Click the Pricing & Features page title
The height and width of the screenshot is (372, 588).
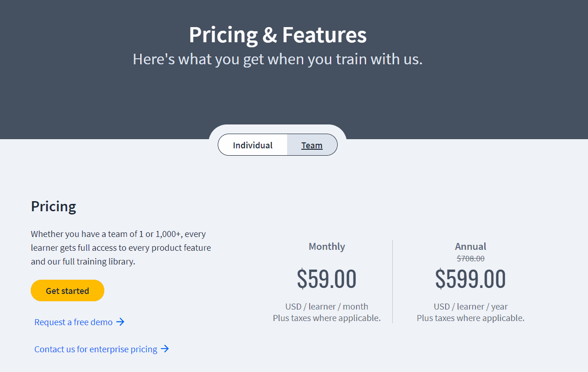(x=277, y=34)
